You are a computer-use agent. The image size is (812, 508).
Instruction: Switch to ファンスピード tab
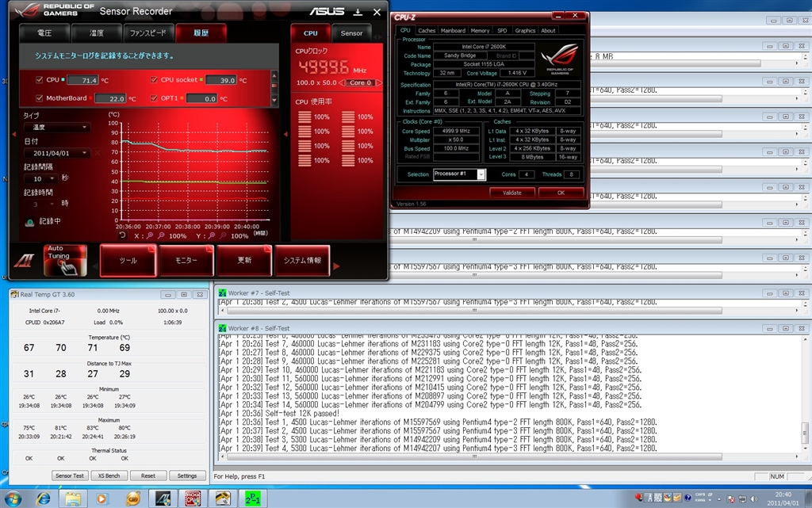[148, 32]
